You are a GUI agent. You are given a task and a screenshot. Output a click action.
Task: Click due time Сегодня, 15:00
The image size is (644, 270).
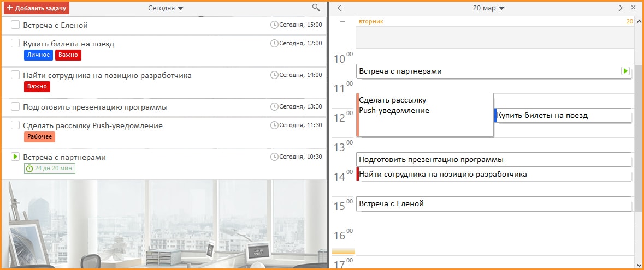[300, 25]
